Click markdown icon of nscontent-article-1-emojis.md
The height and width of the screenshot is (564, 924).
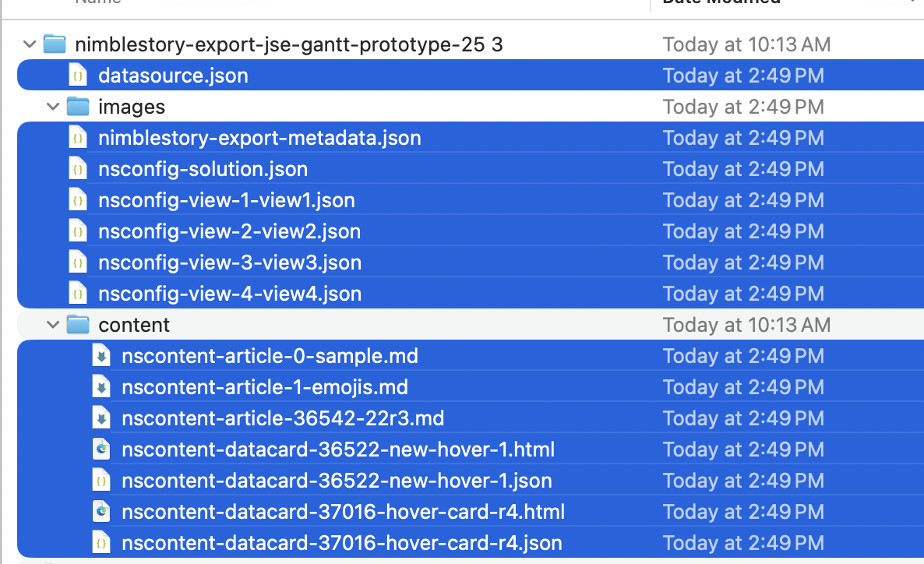point(101,387)
